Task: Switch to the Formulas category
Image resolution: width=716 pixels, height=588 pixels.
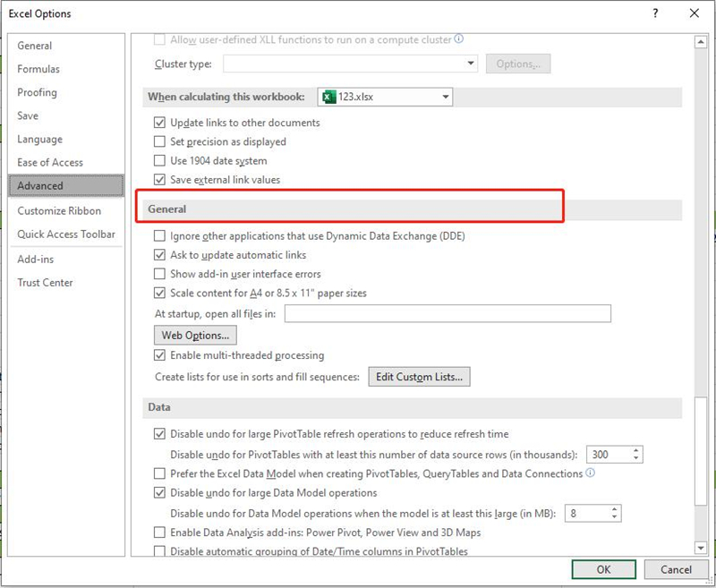Action: [x=38, y=69]
